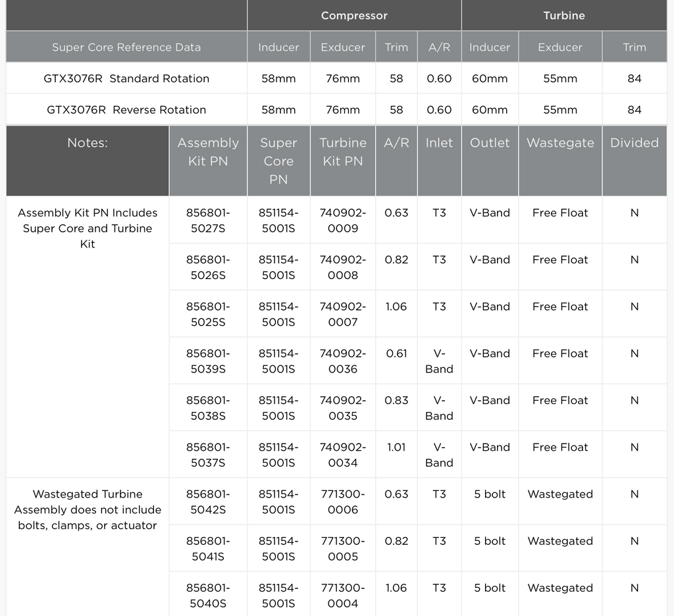674x616 pixels.
Task: Click the Trim header under Compressor
Action: pyautogui.click(x=396, y=47)
